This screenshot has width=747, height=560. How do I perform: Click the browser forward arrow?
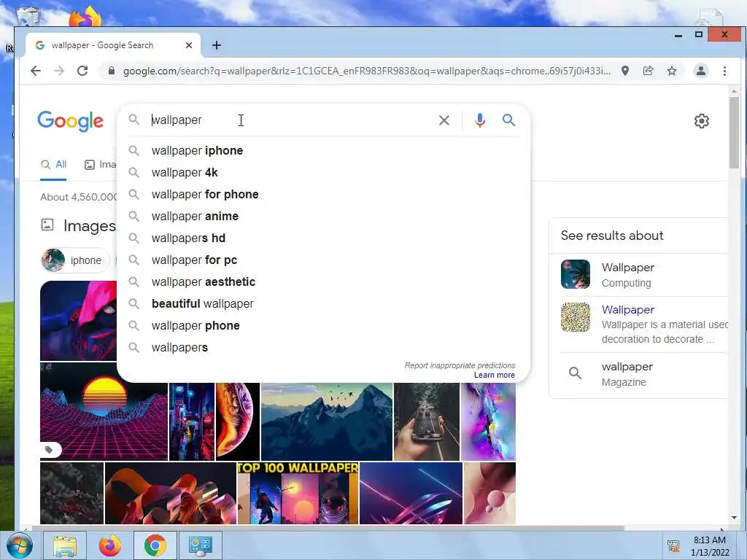(59, 71)
